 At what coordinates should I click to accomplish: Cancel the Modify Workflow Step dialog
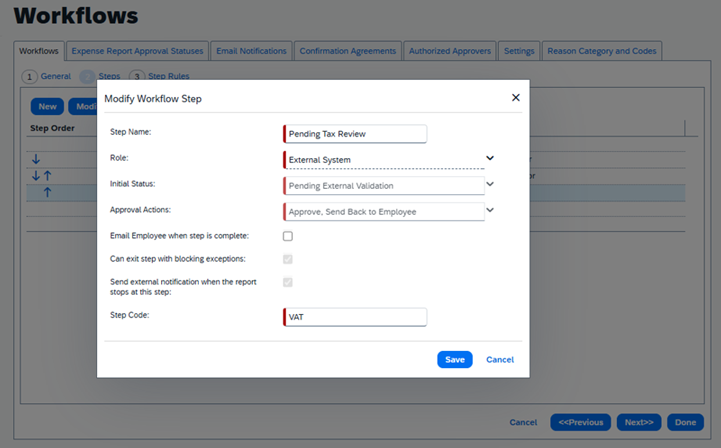[500, 360]
